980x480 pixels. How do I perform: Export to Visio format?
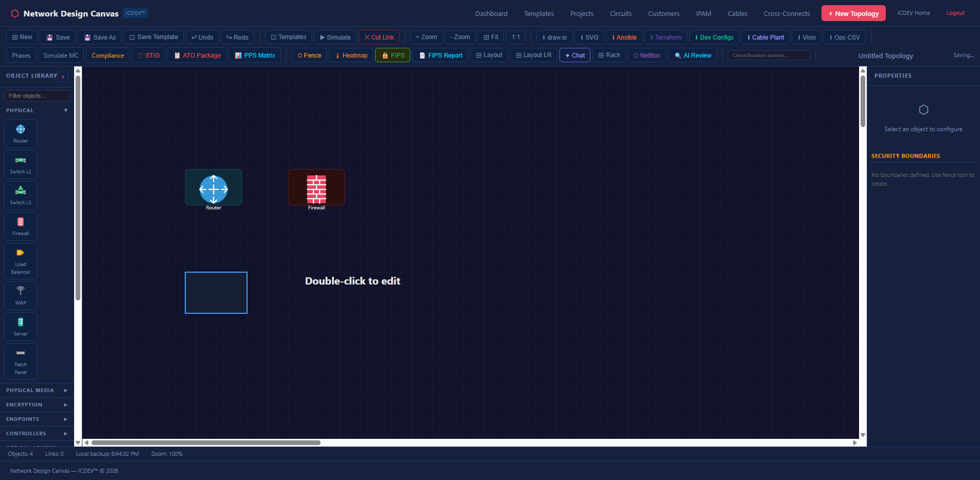807,38
